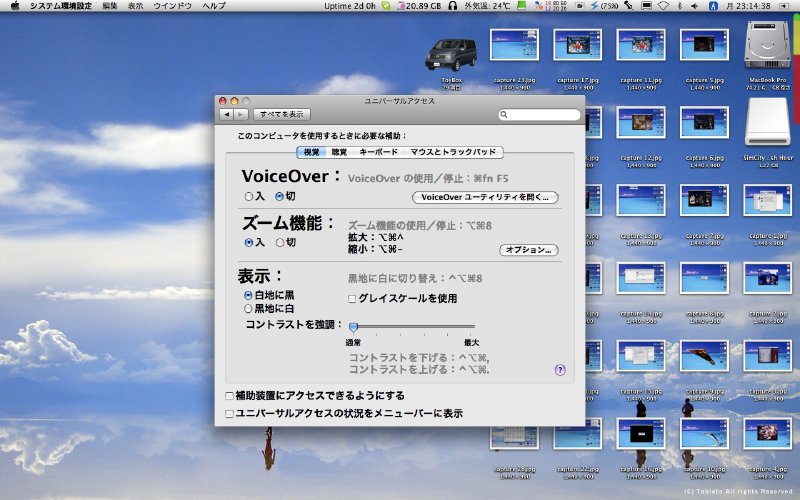Click the すべてを表示 button
Viewport: 800px width, 500px height.
pyautogui.click(x=282, y=114)
